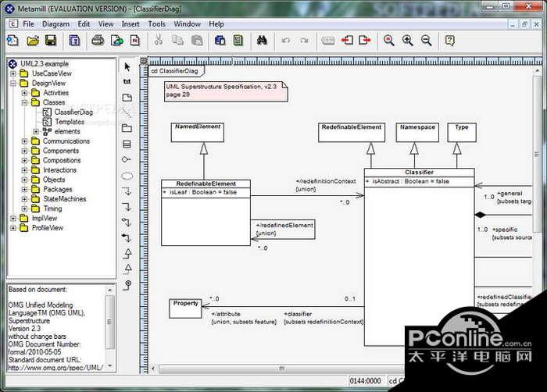Select the pointer arrow tool
547x392 pixels.
(127, 66)
